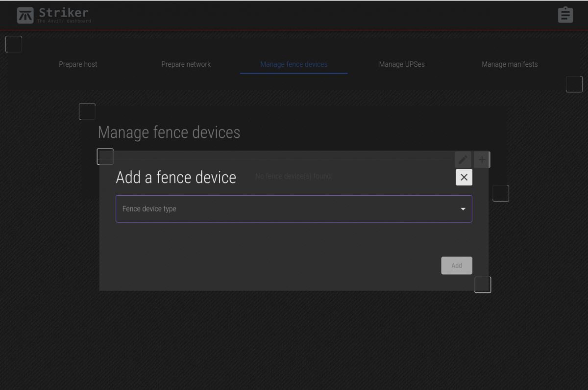Click the Striker anvil logo icon
588x390 pixels.
pos(25,15)
